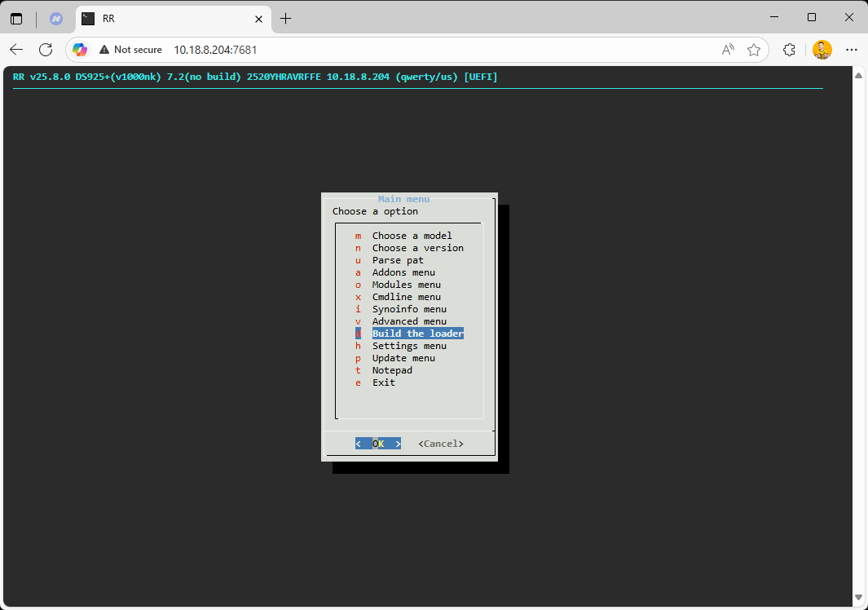
Task: Minimize the browser window
Action: [774, 17]
